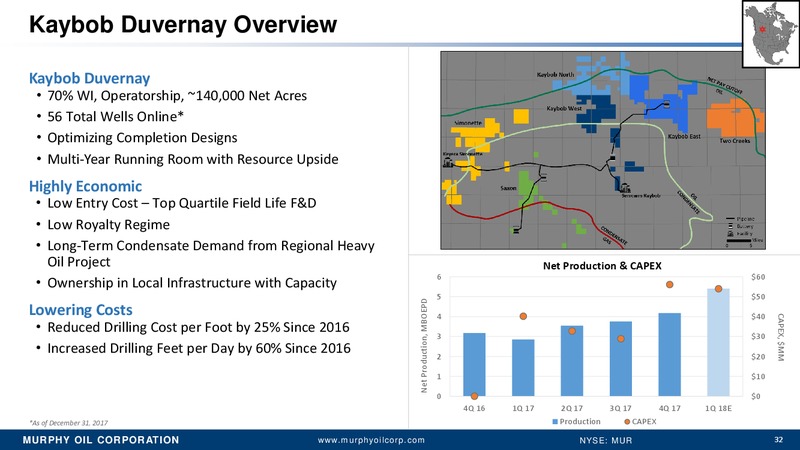Click the Lowering Costs section heading
Image resolution: width=800 pixels, height=450 pixels.
81,310
